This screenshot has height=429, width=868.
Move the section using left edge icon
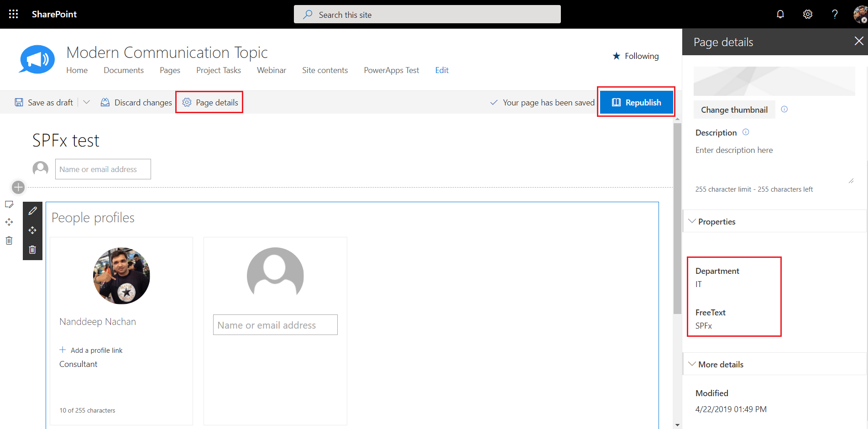[x=9, y=222]
